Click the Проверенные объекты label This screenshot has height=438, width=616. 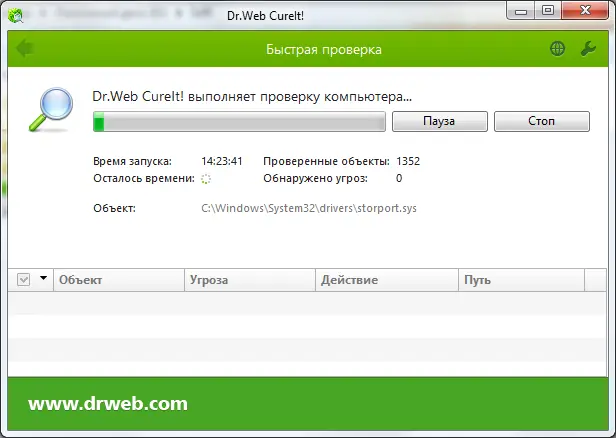pos(326,161)
